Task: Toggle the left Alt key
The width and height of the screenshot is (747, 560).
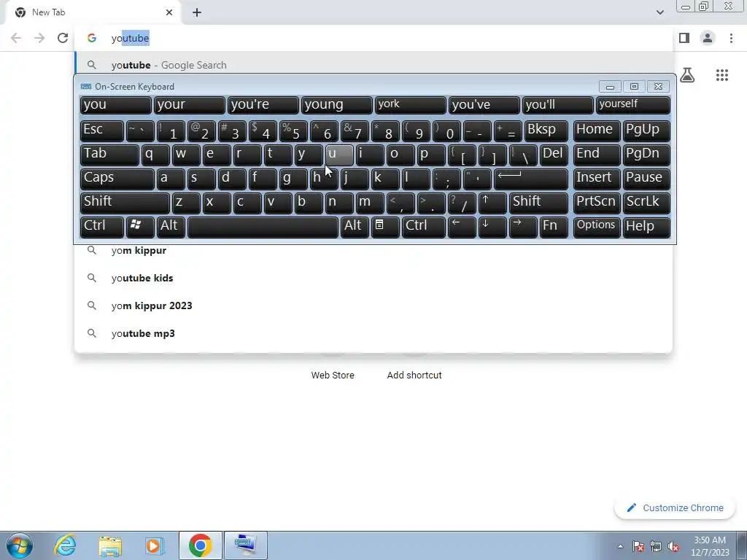Action: click(x=171, y=227)
